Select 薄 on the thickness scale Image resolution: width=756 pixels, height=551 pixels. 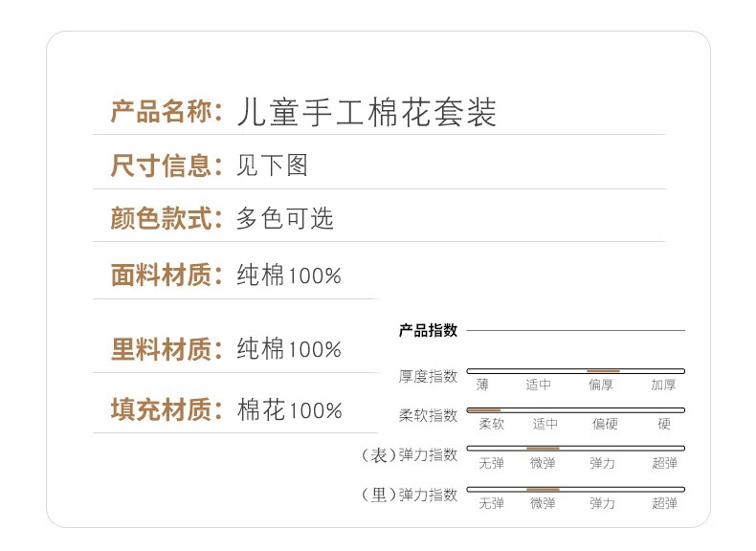482,385
